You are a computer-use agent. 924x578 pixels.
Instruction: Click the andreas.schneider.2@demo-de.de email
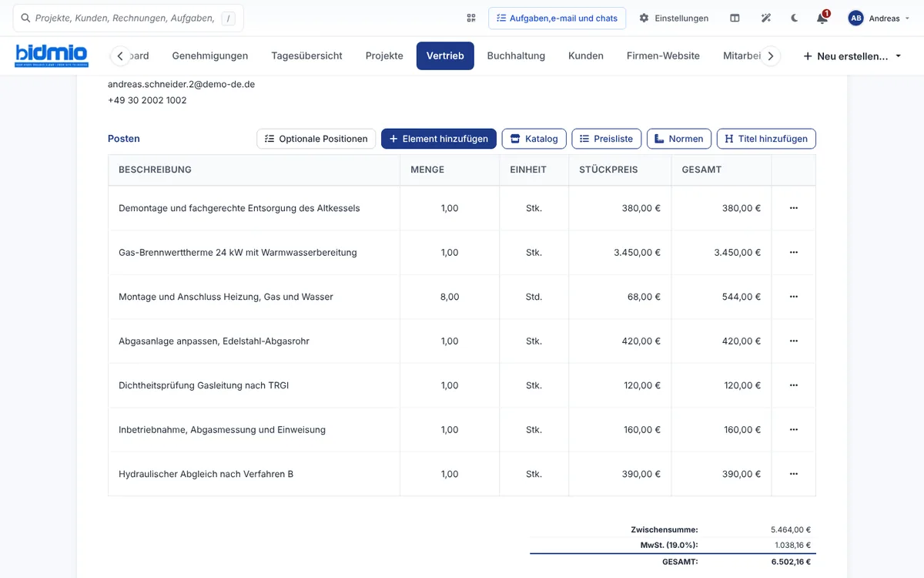181,84
